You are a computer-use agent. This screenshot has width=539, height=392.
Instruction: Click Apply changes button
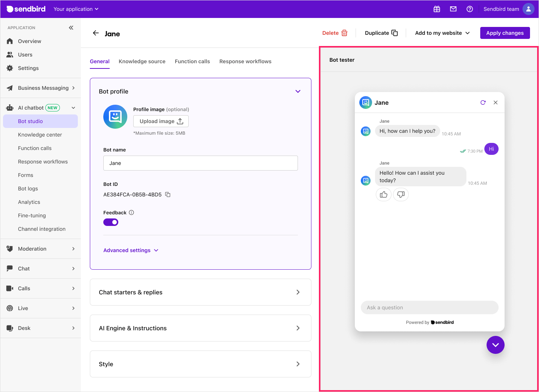tap(505, 33)
